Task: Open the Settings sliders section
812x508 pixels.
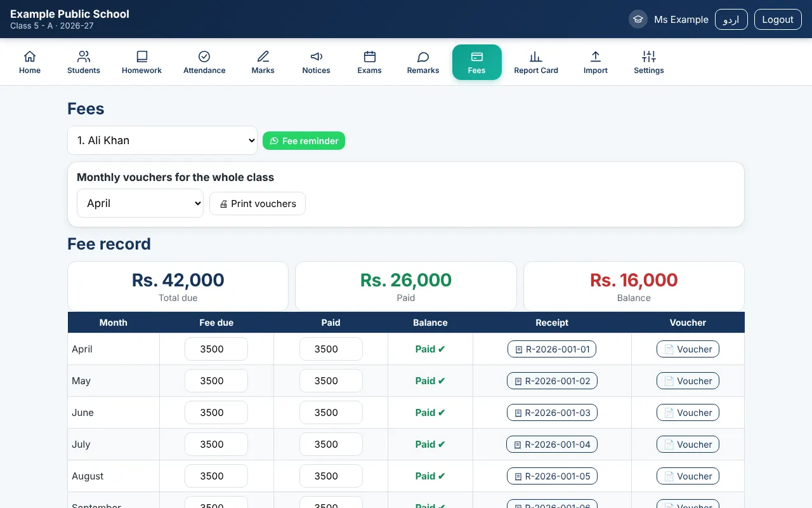Action: [649, 62]
